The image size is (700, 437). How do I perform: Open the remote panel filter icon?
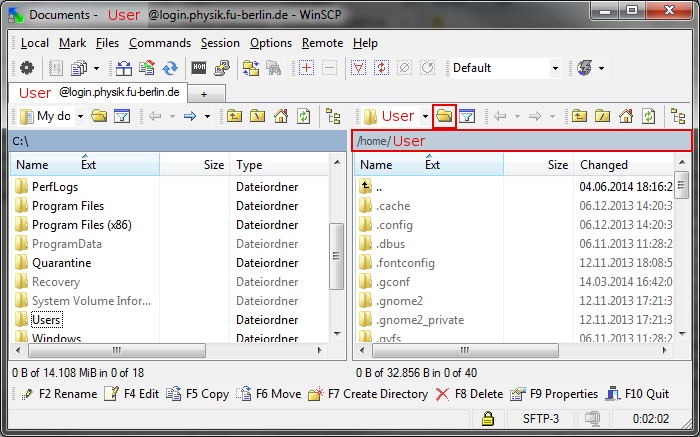(x=467, y=117)
